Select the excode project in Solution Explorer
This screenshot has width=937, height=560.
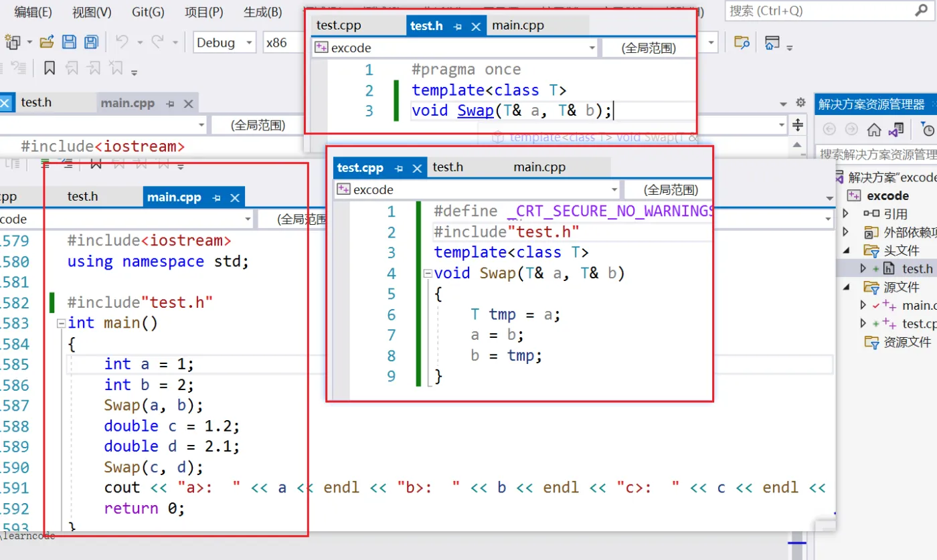(887, 196)
